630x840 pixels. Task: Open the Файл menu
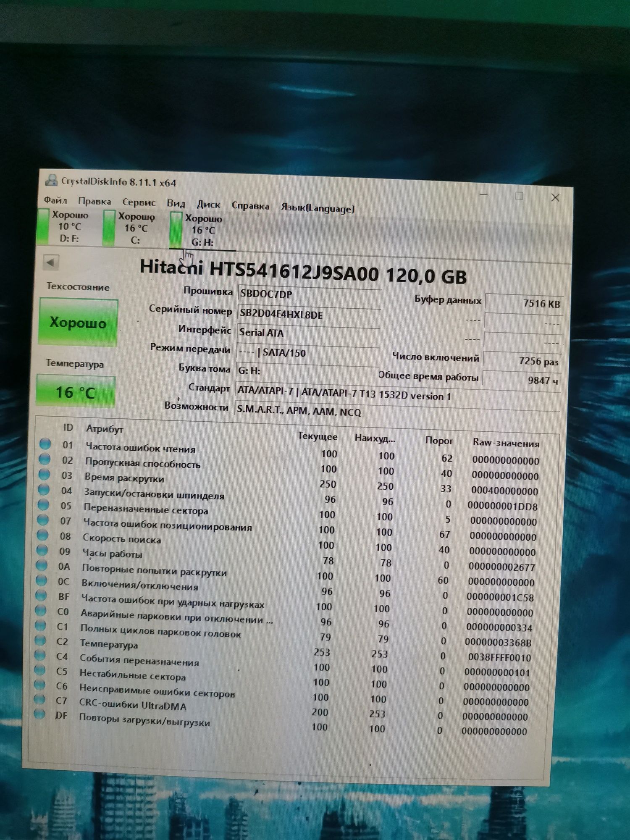click(55, 200)
